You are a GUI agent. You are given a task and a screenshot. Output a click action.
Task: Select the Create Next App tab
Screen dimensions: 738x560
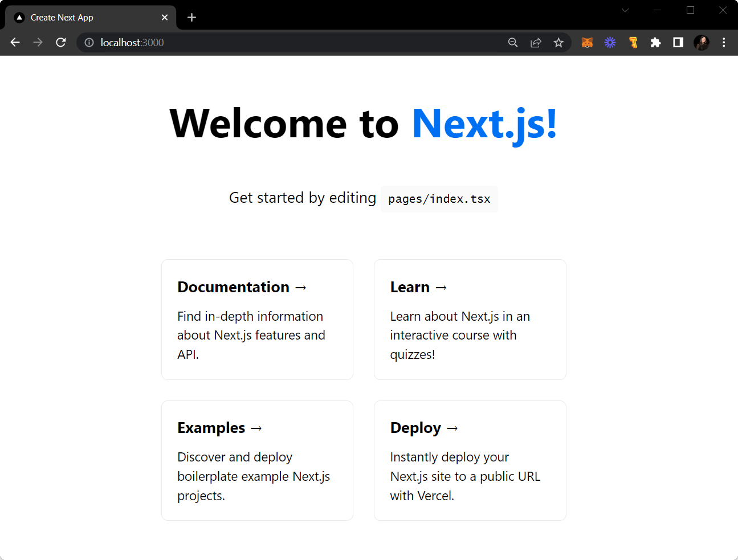pyautogui.click(x=91, y=18)
